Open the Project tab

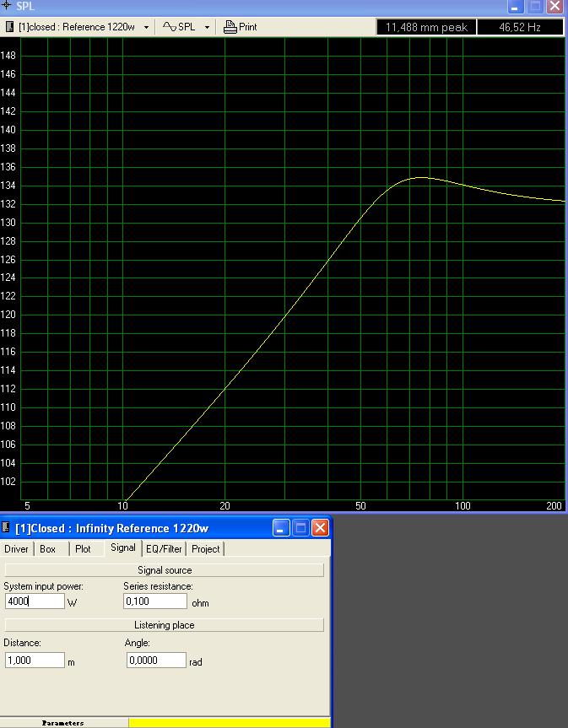click(x=205, y=549)
